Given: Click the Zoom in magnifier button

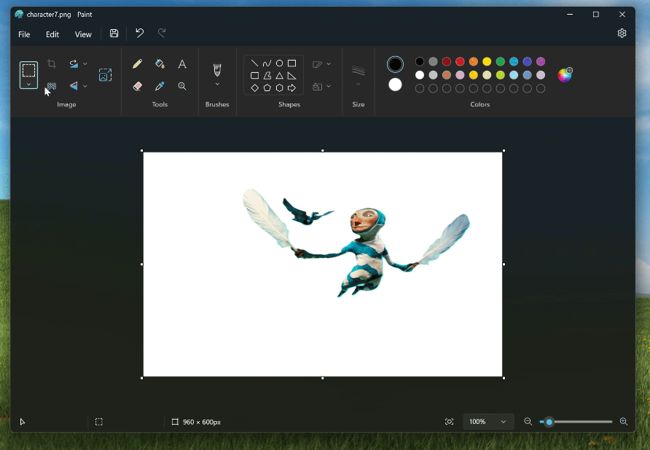Looking at the screenshot, I should pos(623,421).
